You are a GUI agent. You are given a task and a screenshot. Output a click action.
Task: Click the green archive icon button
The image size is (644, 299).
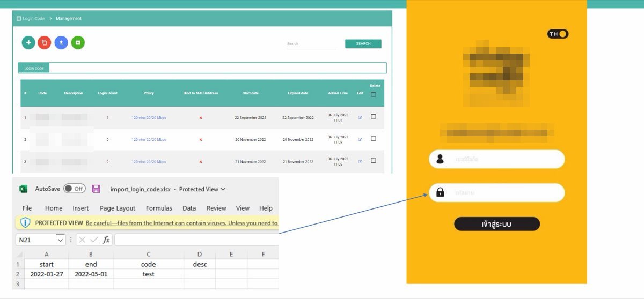pos(78,43)
